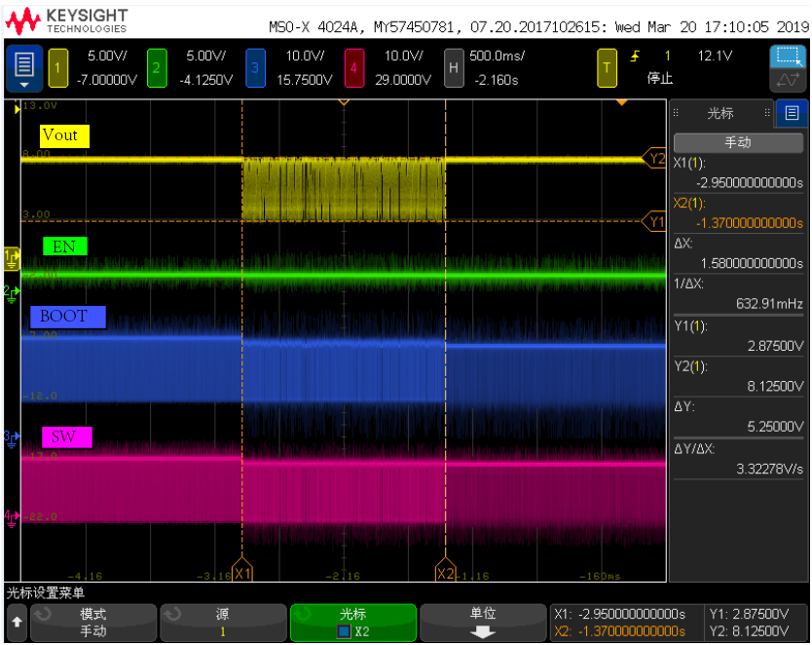Image resolution: width=812 pixels, height=645 pixels.
Task: Click the trigger level arrow at top-left
Action: click(18, 109)
